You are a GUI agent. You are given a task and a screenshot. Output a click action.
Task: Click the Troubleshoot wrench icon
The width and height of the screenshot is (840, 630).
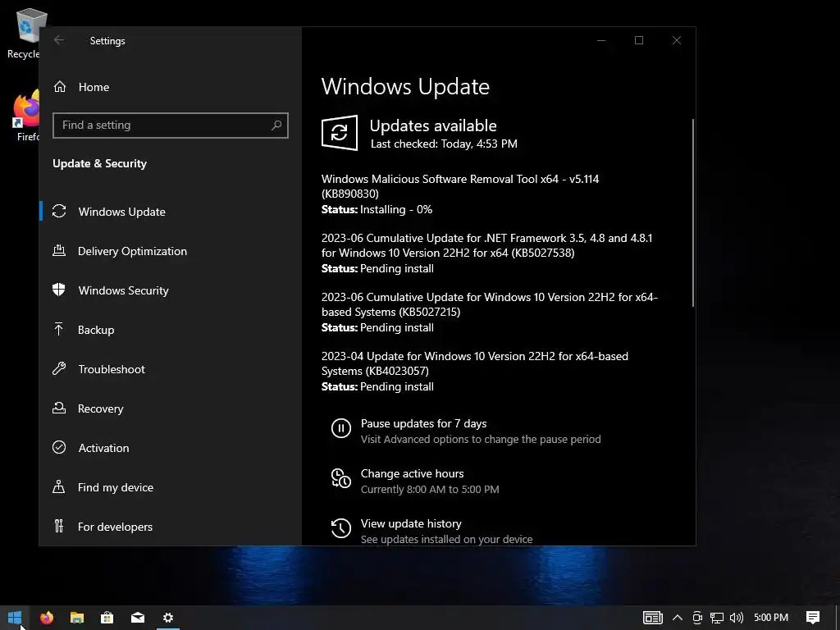pyautogui.click(x=59, y=368)
